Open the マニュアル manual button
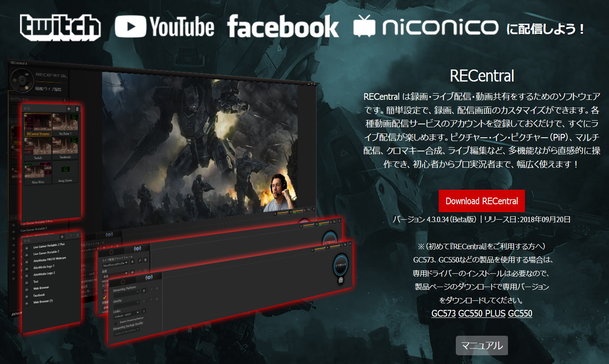The height and width of the screenshot is (364, 609). (x=482, y=345)
